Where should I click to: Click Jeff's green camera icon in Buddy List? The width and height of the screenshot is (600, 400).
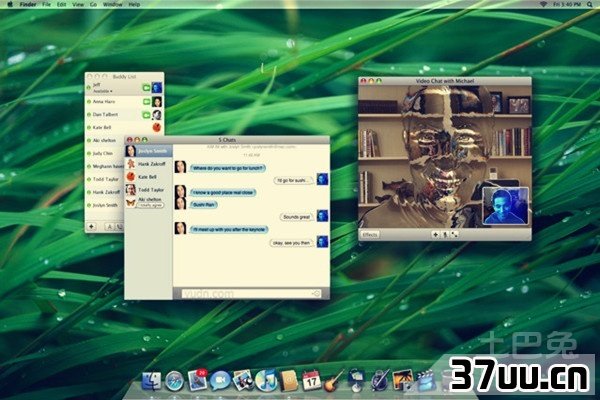(146, 88)
